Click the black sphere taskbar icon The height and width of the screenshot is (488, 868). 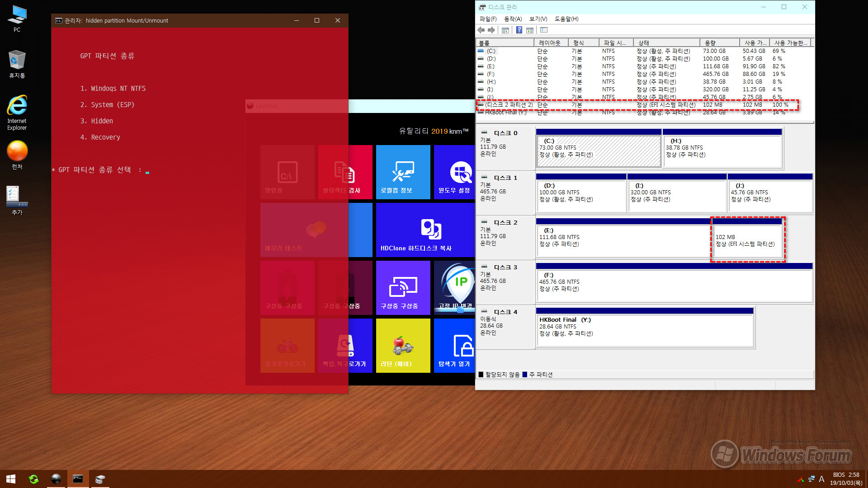56,479
